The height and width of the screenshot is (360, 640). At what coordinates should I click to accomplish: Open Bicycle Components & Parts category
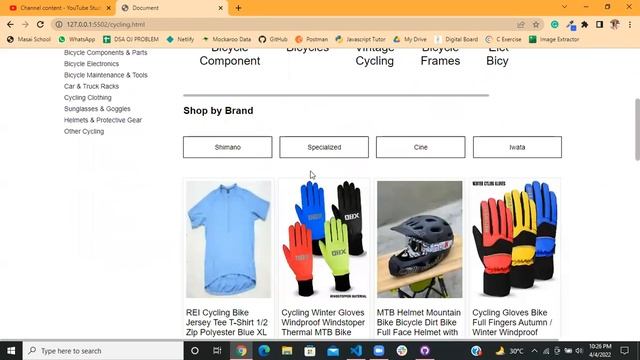pyautogui.click(x=105, y=53)
